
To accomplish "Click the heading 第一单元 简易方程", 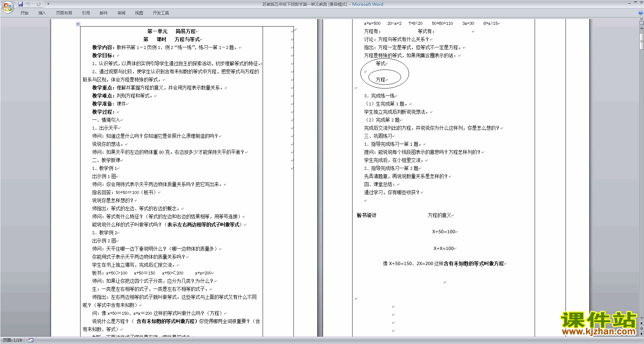I will click(x=171, y=31).
